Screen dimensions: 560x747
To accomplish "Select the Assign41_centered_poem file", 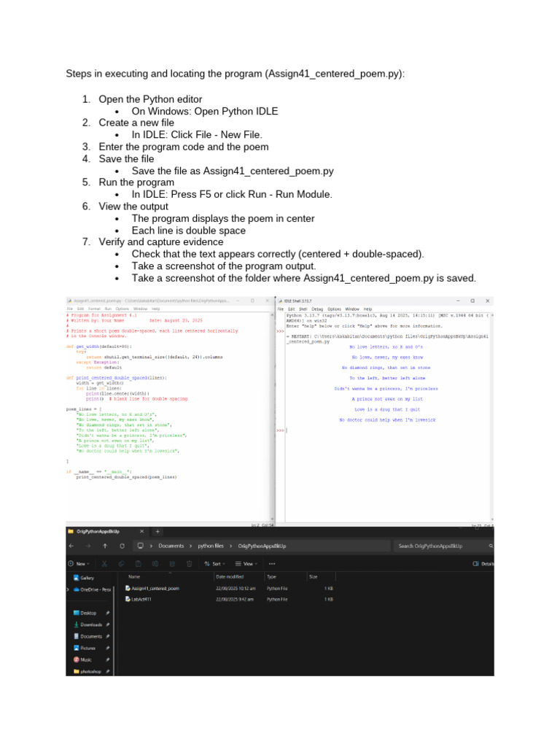I will pos(152,589).
